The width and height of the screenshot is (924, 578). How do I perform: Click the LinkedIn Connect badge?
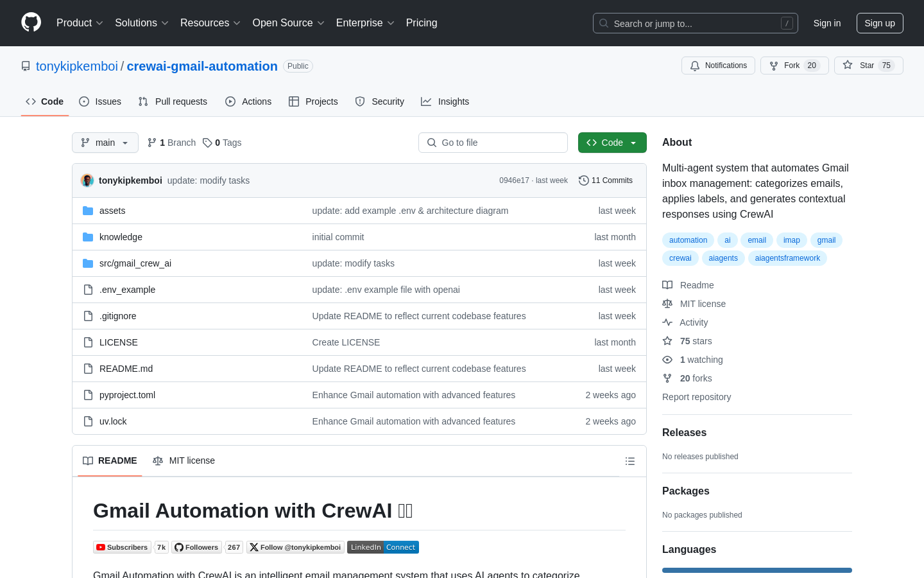pos(383,547)
